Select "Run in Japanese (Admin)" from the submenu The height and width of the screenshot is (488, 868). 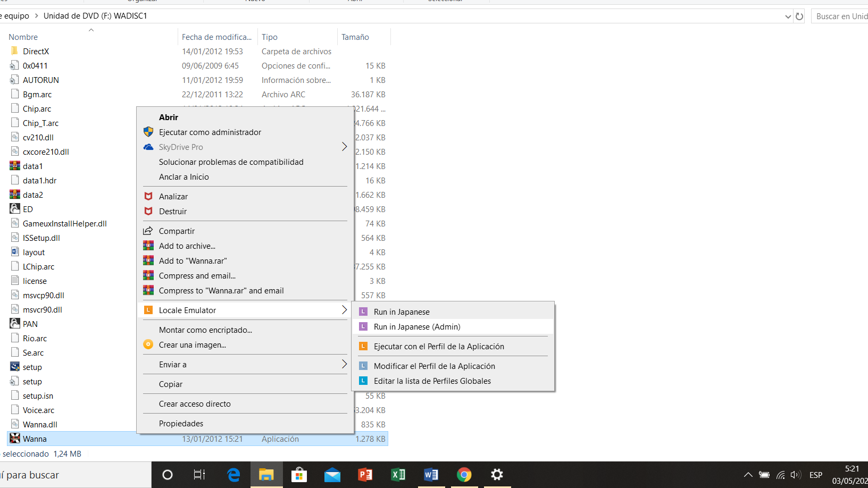pos(417,326)
